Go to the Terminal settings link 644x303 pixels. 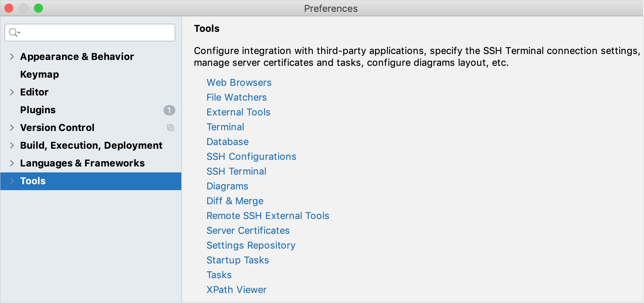pyautogui.click(x=225, y=127)
